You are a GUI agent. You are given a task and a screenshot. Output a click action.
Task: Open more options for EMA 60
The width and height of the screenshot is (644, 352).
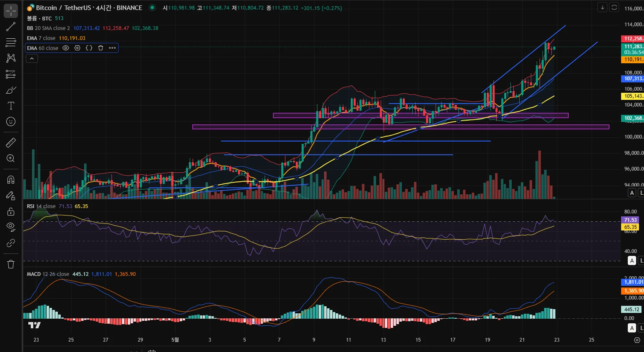[x=112, y=48]
